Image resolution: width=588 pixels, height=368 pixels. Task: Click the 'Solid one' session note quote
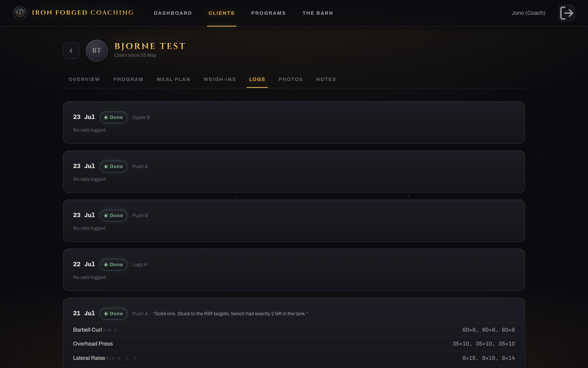coord(230,314)
